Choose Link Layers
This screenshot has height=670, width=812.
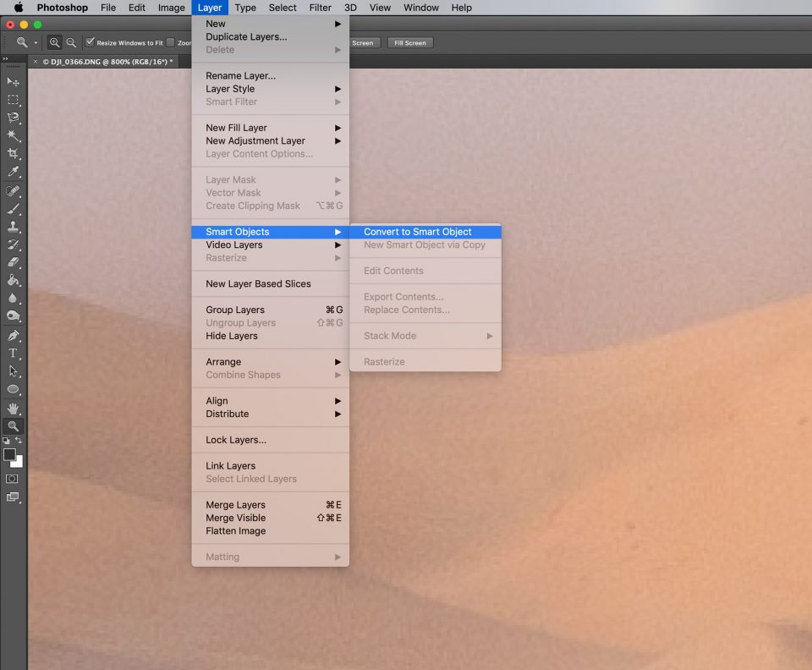(271, 466)
